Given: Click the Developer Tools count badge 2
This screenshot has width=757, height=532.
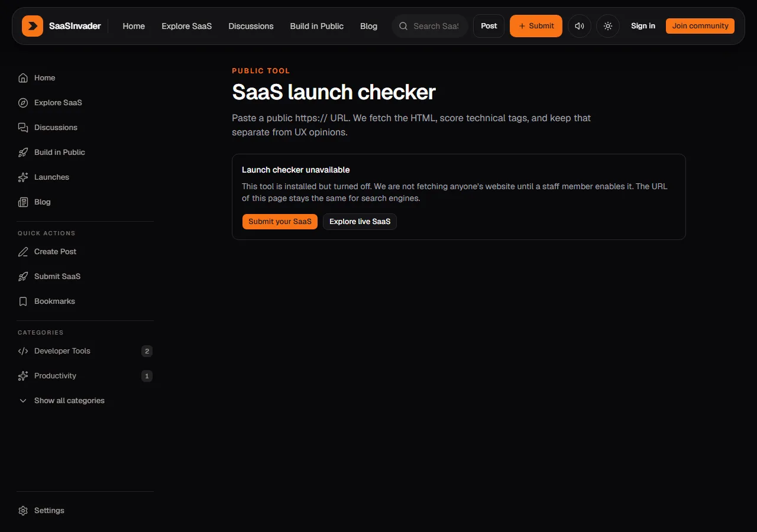Looking at the screenshot, I should tap(147, 351).
